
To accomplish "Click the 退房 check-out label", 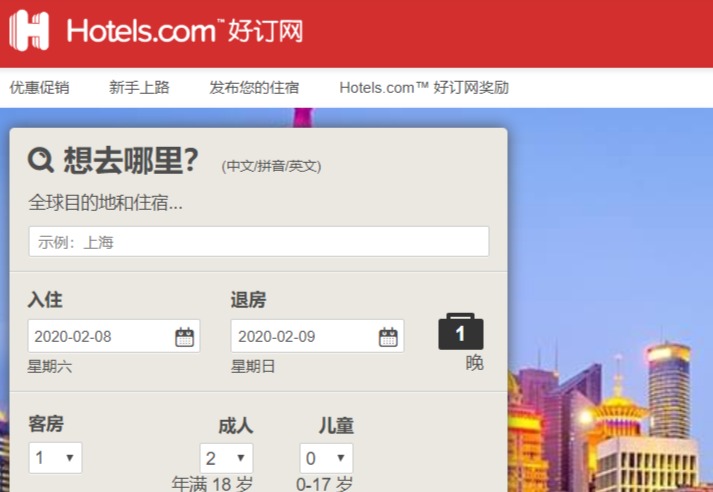I will [248, 300].
